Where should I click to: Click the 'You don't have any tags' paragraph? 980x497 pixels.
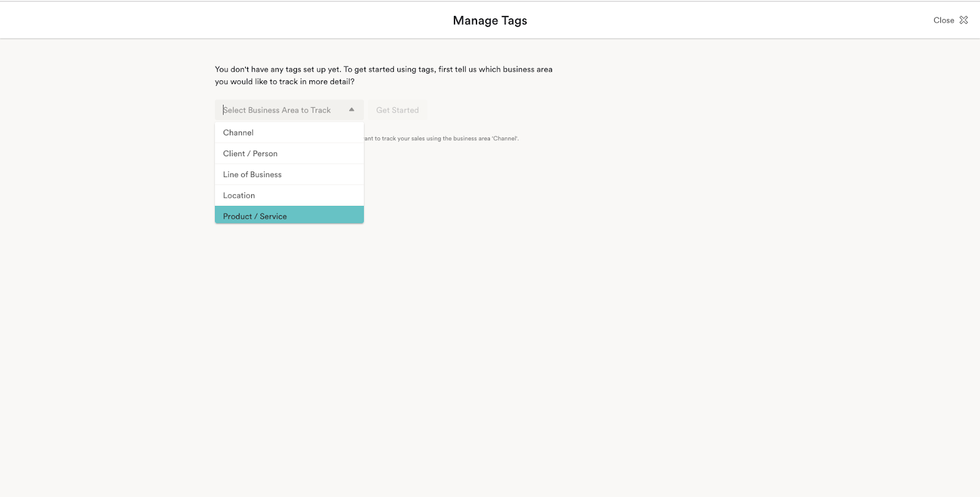[x=383, y=69]
